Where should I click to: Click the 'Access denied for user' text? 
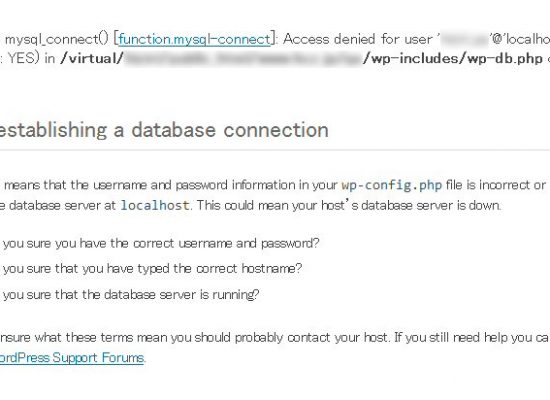pos(358,39)
